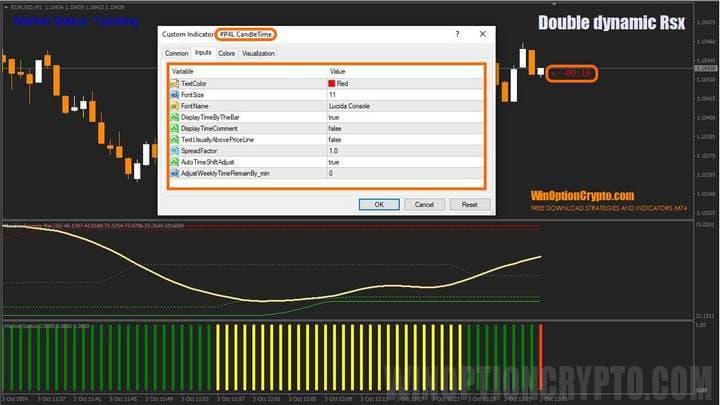Click the red TextColor swatch
This screenshot has height=405, width=720.
point(332,84)
